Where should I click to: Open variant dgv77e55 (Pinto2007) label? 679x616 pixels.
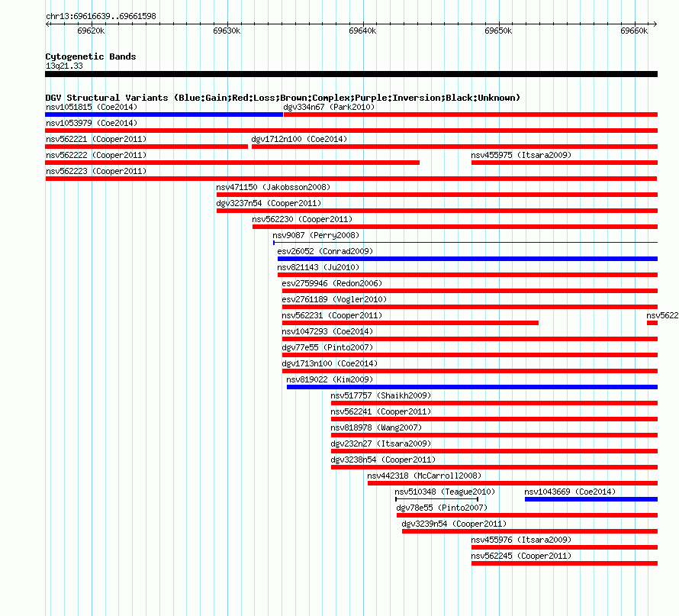click(327, 347)
